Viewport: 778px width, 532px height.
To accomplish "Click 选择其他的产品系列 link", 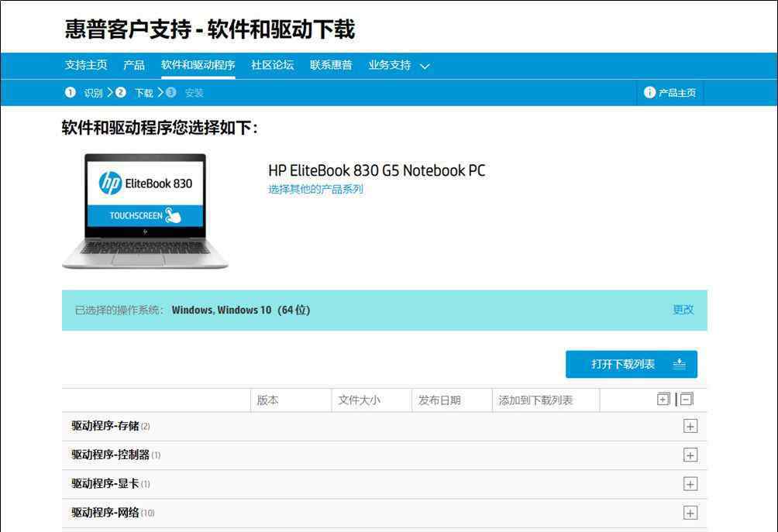I will [315, 189].
